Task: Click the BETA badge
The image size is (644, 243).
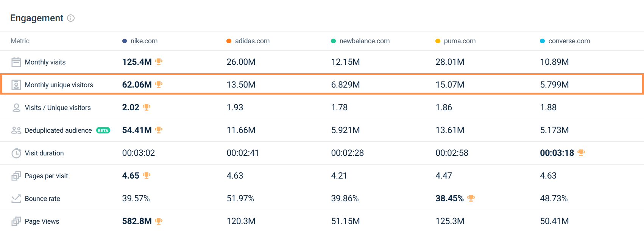Action: (103, 130)
